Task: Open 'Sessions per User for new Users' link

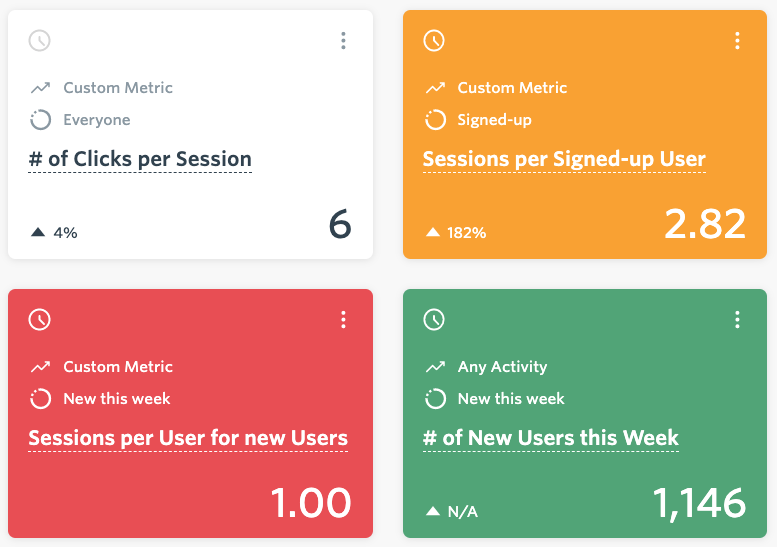Action: click(188, 438)
